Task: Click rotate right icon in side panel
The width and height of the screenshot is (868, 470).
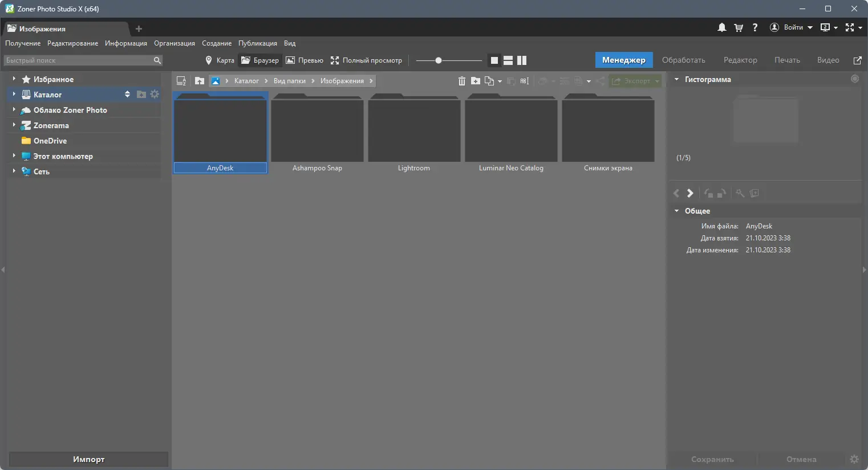Action: click(x=721, y=193)
